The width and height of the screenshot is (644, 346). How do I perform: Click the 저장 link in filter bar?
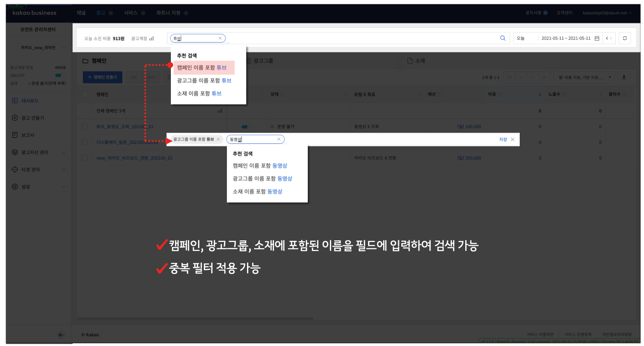[x=503, y=140]
